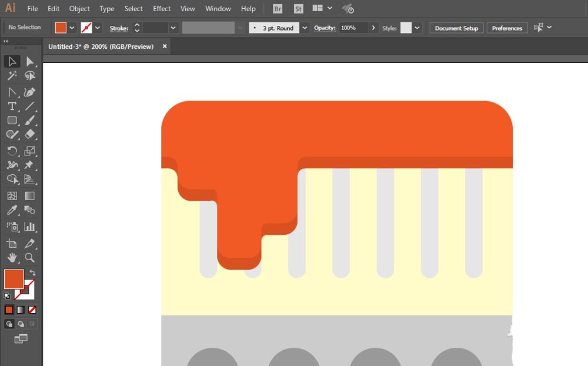Open the Effect menu

(x=162, y=9)
